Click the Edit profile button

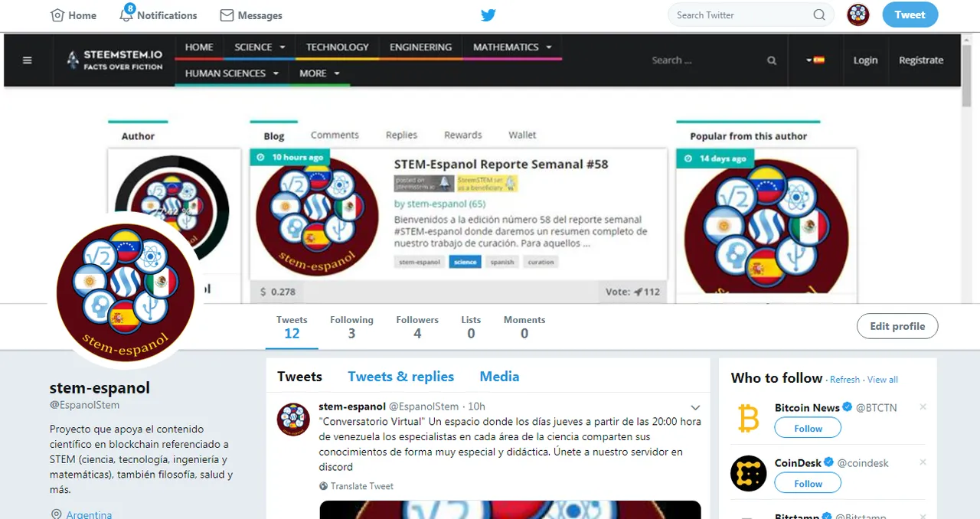point(897,326)
